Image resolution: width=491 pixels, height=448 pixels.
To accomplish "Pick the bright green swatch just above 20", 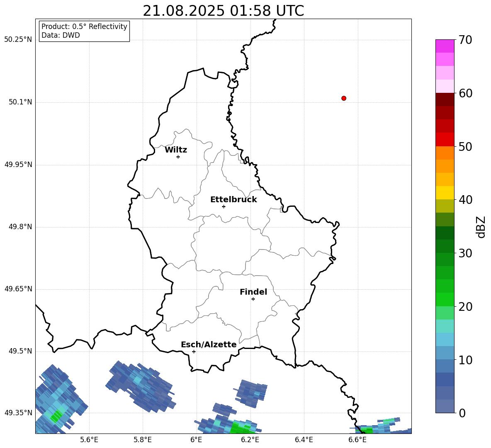I will click(x=445, y=299).
